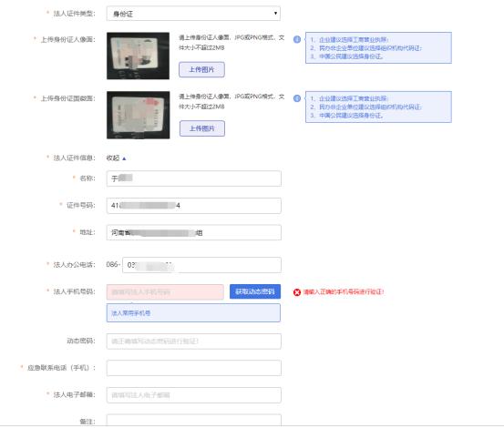Click the info icon beside portrait upload hint
The height and width of the screenshot is (428, 504).
point(297,39)
